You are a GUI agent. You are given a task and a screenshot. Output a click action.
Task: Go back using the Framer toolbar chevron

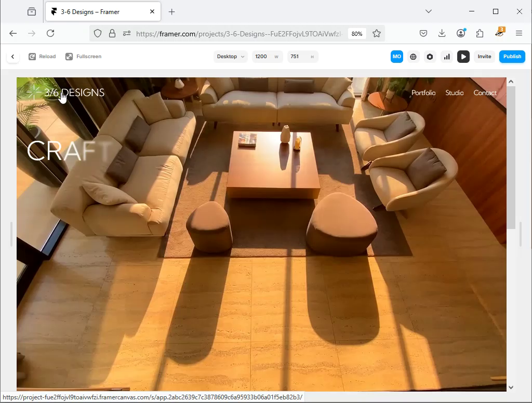(x=12, y=56)
